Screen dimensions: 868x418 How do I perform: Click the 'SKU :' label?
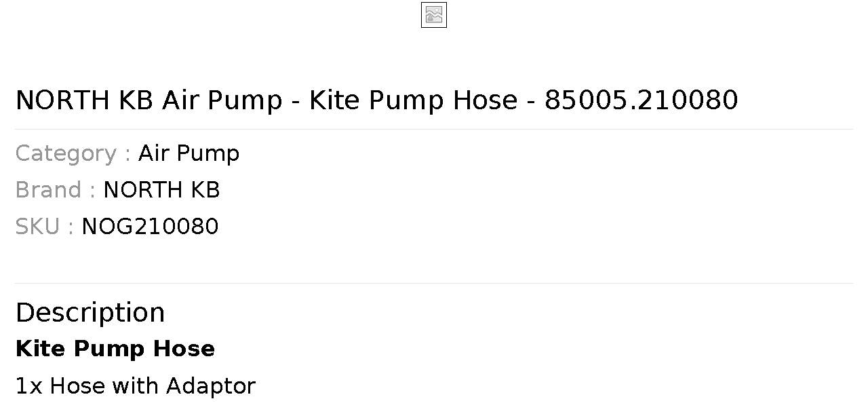[x=44, y=227]
